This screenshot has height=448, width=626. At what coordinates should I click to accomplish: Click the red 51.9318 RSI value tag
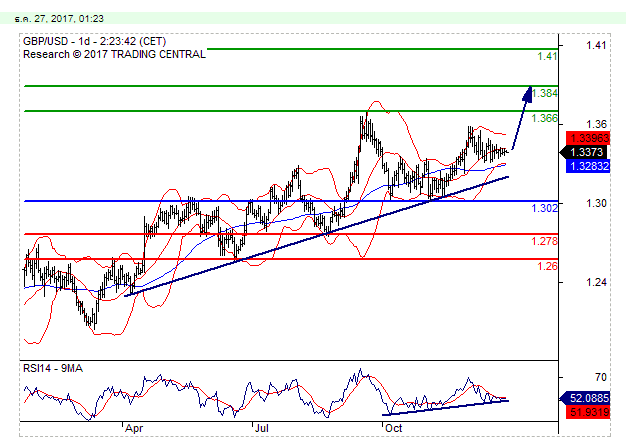tap(586, 410)
